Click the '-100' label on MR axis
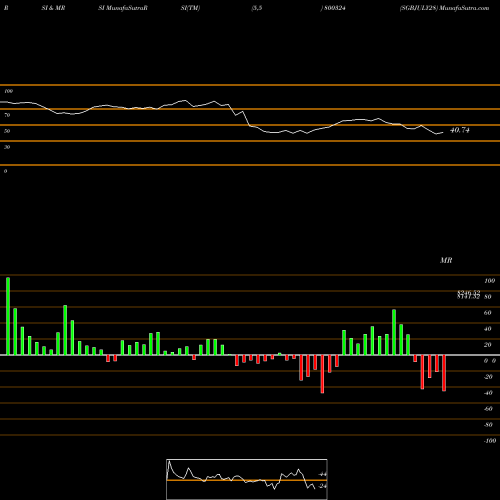 489,441
